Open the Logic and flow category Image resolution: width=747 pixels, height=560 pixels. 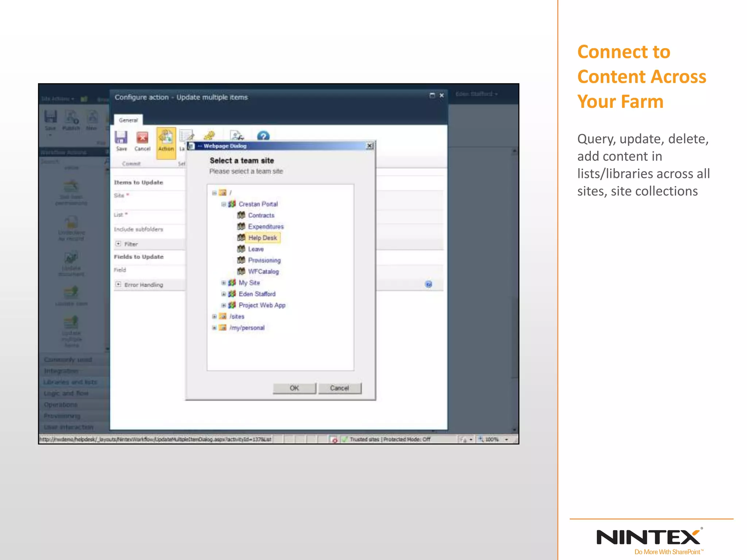click(74, 393)
